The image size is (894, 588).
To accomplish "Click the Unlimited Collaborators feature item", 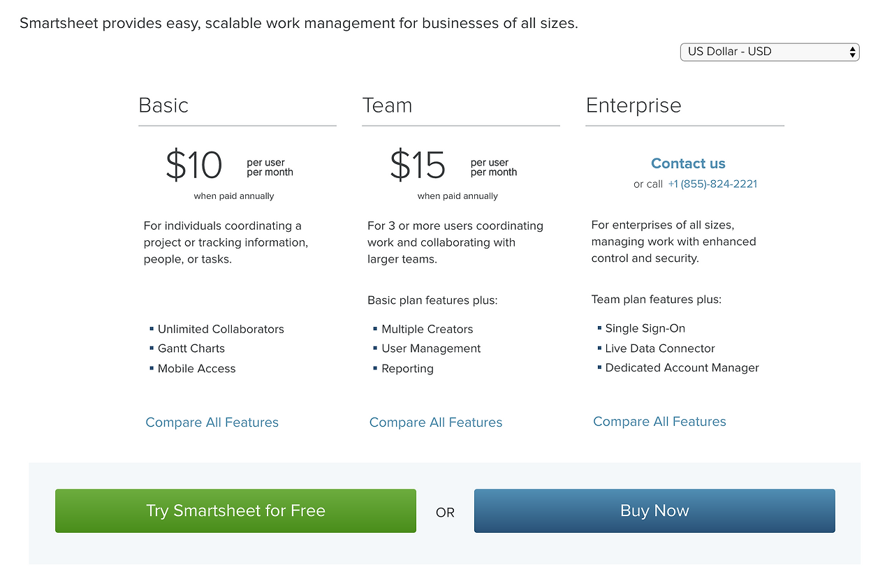I will 221,329.
